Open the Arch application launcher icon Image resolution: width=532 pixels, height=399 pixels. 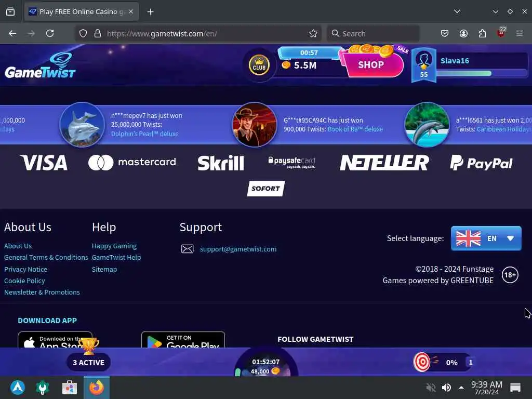(x=18, y=388)
